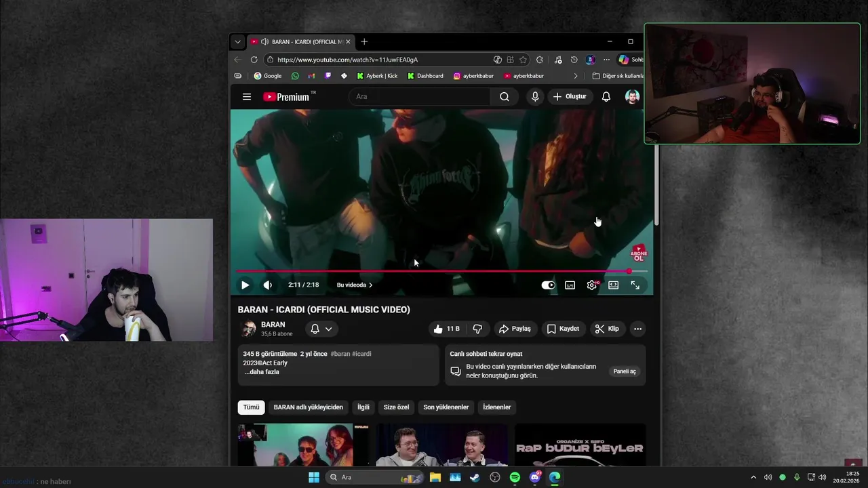Open the Gmail bookmark icon
This screenshot has width=868, height=488.
[x=311, y=76]
